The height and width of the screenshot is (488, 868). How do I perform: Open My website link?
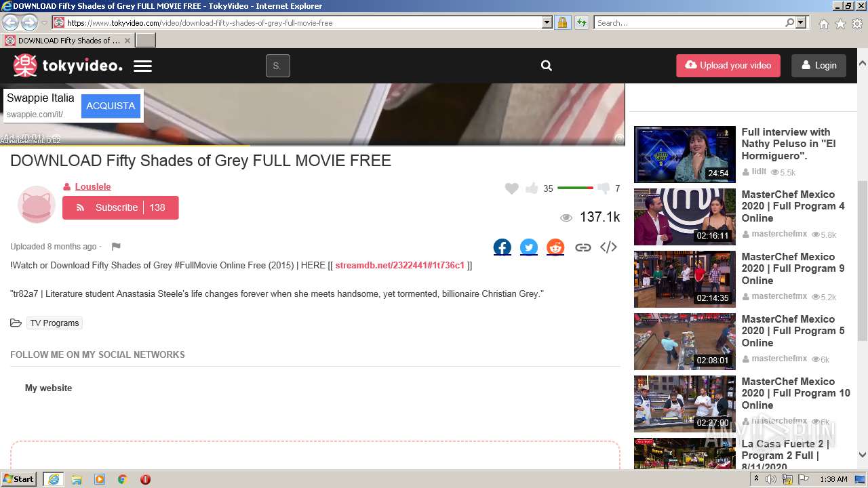pyautogui.click(x=48, y=388)
